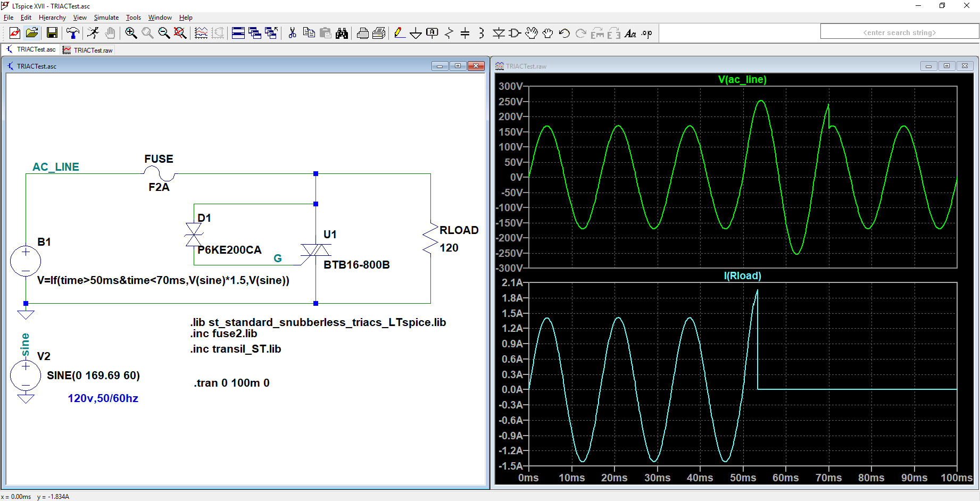Viewport: 980px width, 501px height.
Task: Click the Cut scissors icon
Action: pos(292,33)
